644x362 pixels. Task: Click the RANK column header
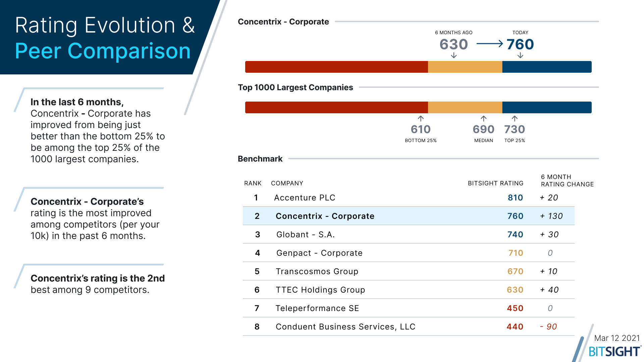pos(253,183)
